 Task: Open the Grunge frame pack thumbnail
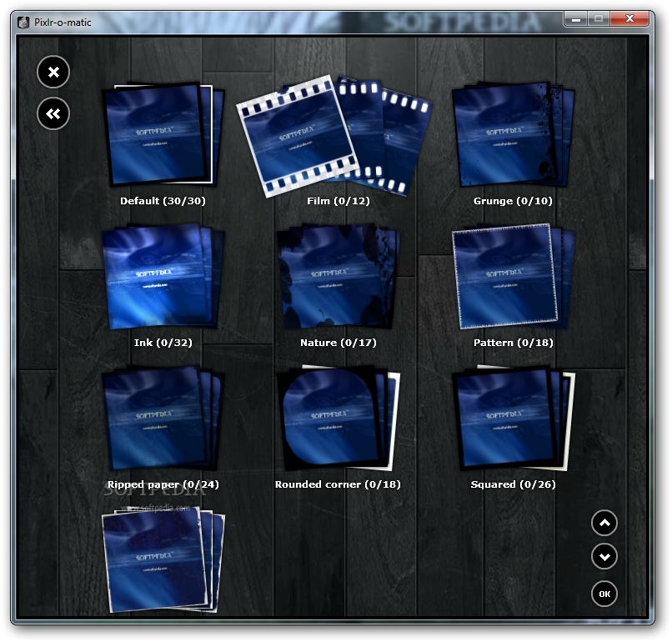[513, 134]
